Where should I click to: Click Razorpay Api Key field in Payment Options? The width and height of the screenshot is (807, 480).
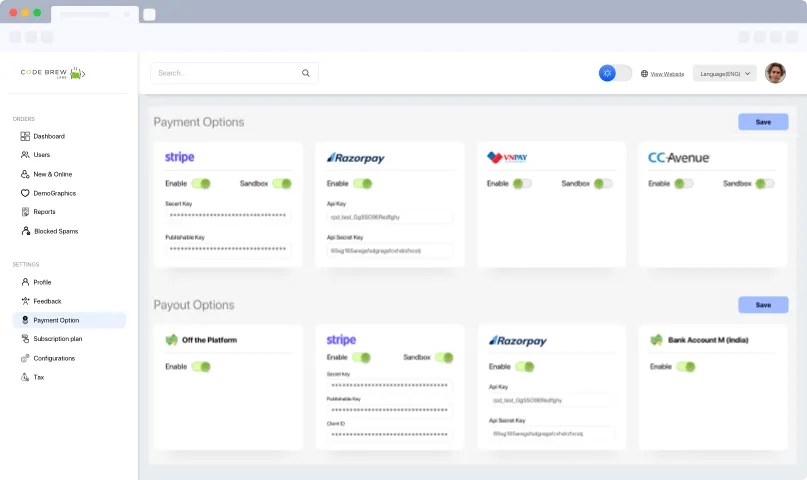(x=390, y=217)
